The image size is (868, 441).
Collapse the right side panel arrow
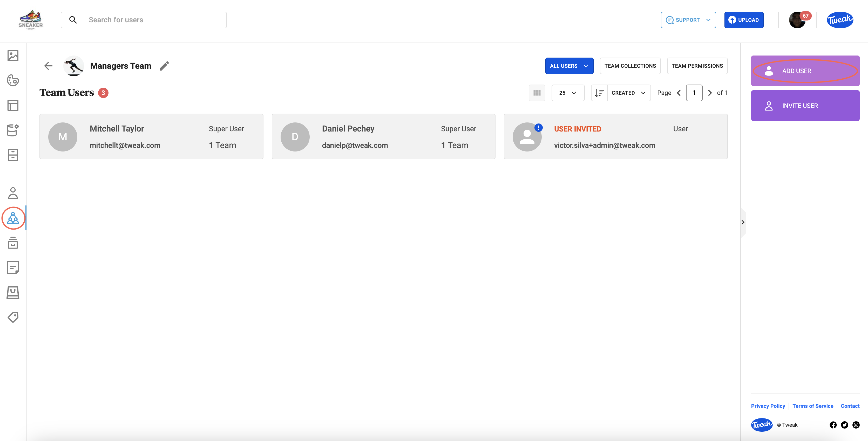click(x=743, y=222)
